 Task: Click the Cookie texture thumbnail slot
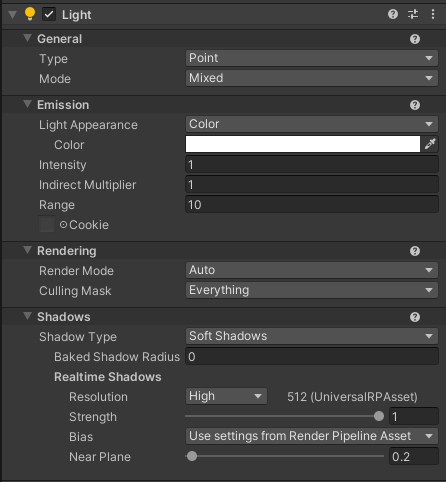pyautogui.click(x=47, y=224)
